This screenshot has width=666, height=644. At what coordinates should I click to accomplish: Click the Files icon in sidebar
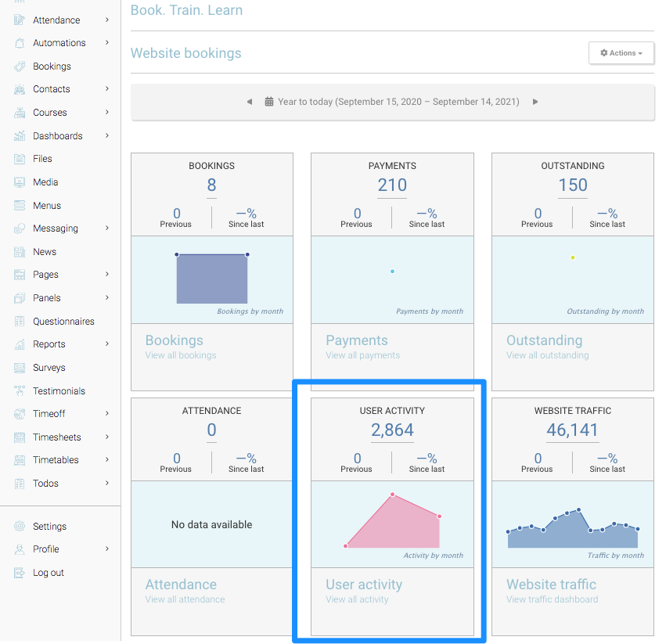pyautogui.click(x=20, y=159)
